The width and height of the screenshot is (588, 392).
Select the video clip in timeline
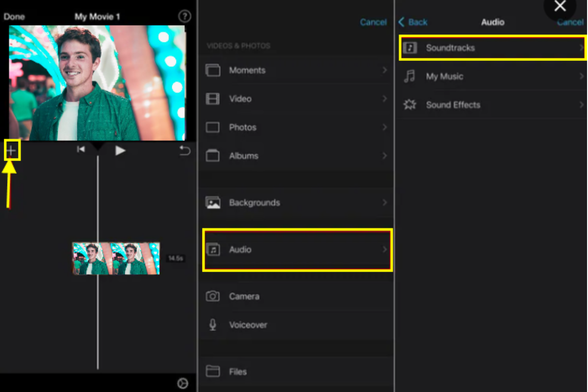(116, 258)
